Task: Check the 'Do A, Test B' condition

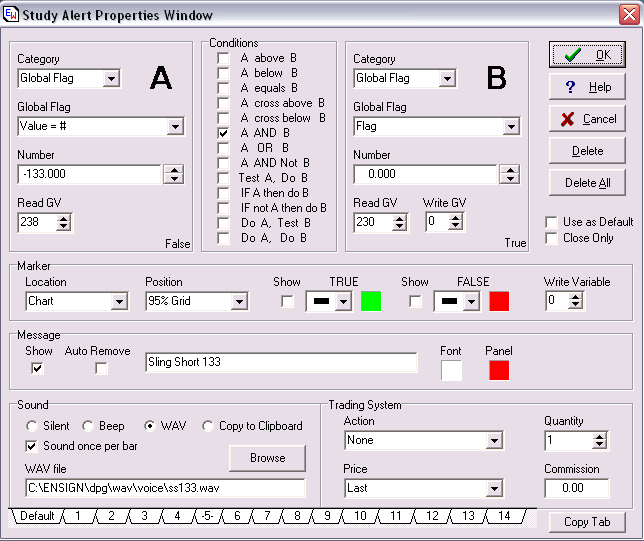Action: (x=223, y=223)
